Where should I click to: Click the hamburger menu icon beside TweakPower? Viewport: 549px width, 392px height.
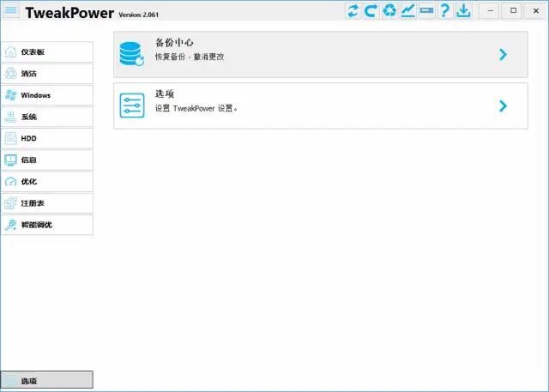tap(11, 10)
